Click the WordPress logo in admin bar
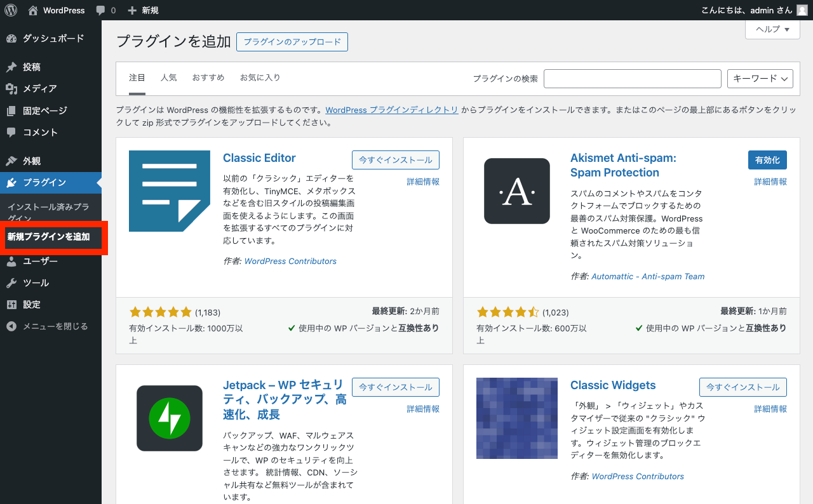Viewport: 813px width, 504px height. point(11,10)
